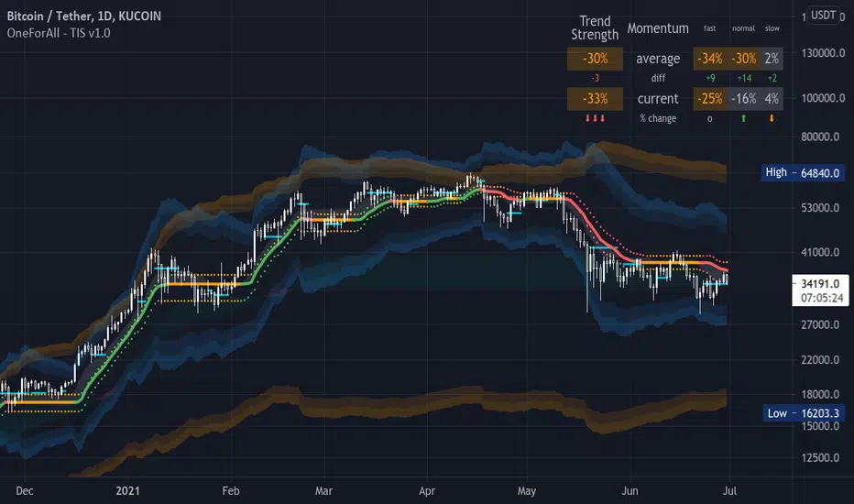Click the current row label
Viewport: 854px width, 504px height.
click(x=658, y=99)
